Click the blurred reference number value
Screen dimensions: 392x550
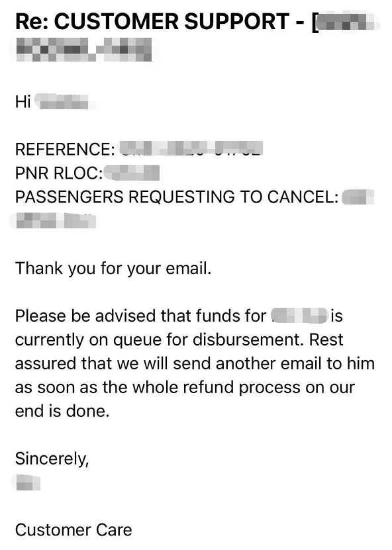(x=191, y=148)
